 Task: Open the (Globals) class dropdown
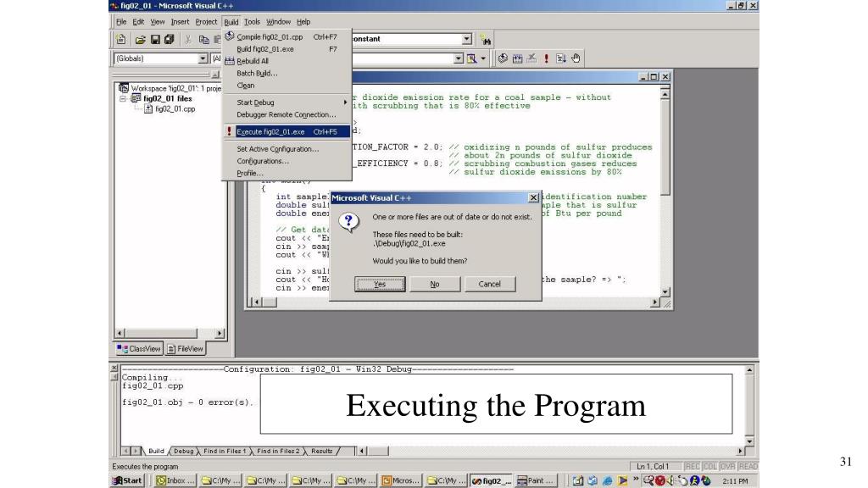coord(203,58)
